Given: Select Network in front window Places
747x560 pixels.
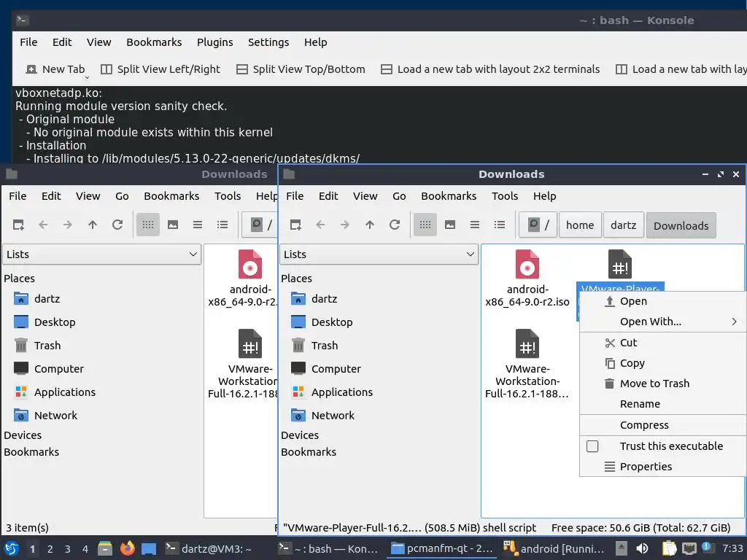Looking at the screenshot, I should 323,415.
